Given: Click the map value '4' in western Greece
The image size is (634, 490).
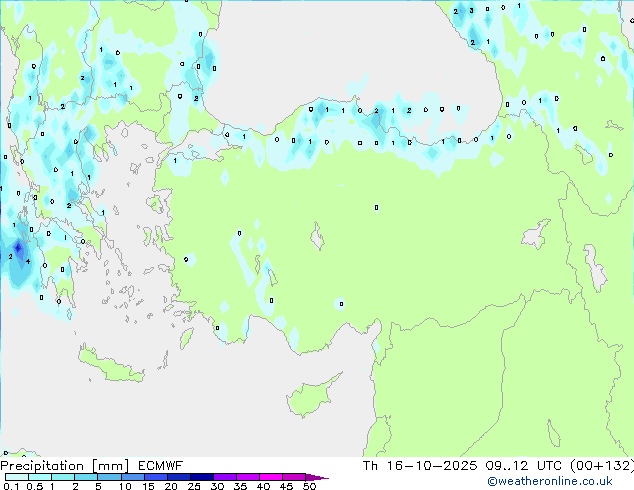Looking at the screenshot, I should pyautogui.click(x=28, y=262).
